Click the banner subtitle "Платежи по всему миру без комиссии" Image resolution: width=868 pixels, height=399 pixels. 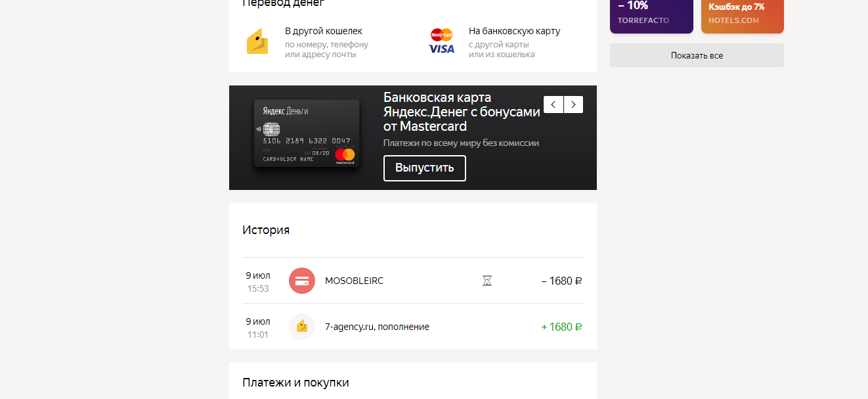(461, 143)
